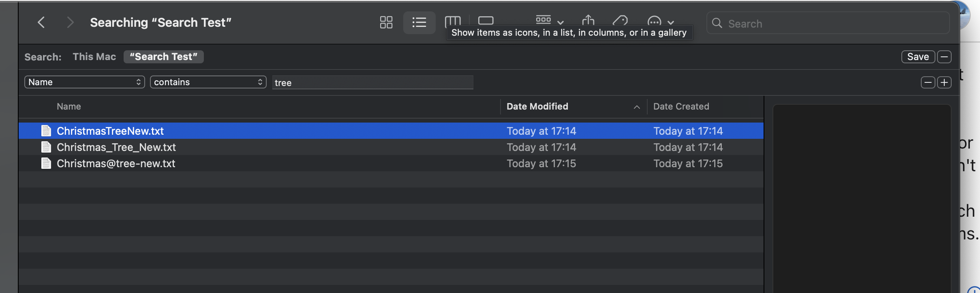This screenshot has height=293, width=980.
Task: Switch to icon view
Action: pyautogui.click(x=386, y=22)
